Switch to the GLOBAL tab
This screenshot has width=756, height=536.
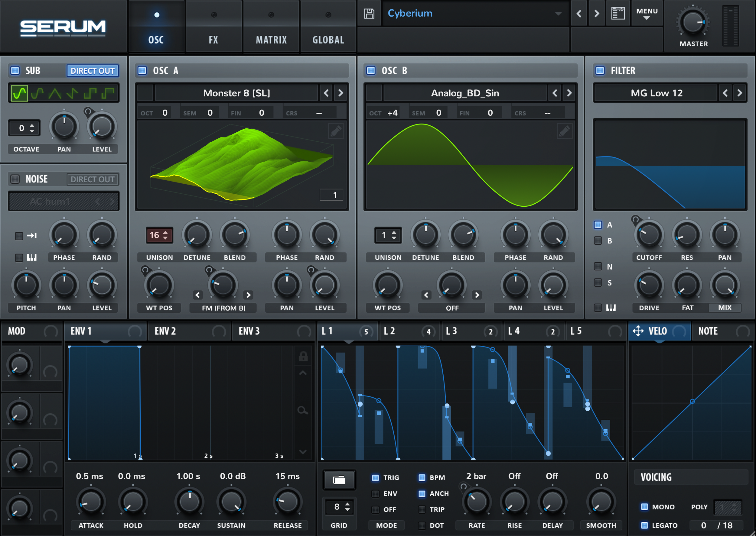[328, 26]
